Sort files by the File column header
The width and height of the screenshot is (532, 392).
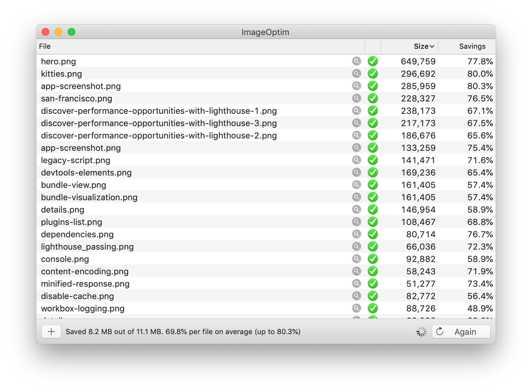pos(44,46)
